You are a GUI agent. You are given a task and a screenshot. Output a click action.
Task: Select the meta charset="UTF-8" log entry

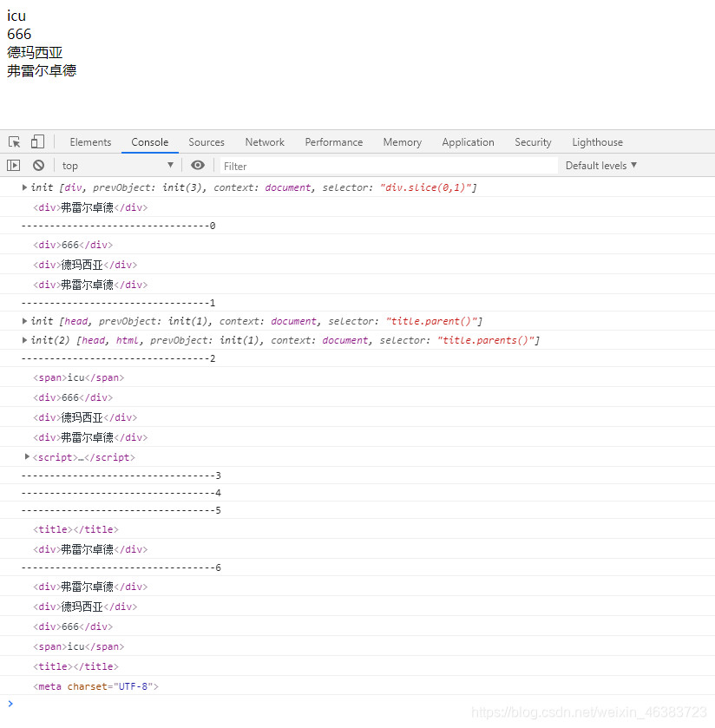95,686
